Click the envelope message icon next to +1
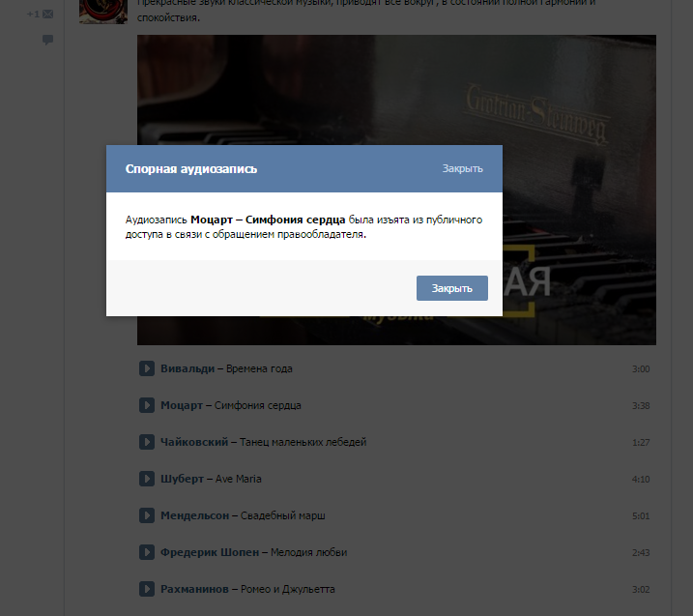This screenshot has width=693, height=616. coord(47,15)
